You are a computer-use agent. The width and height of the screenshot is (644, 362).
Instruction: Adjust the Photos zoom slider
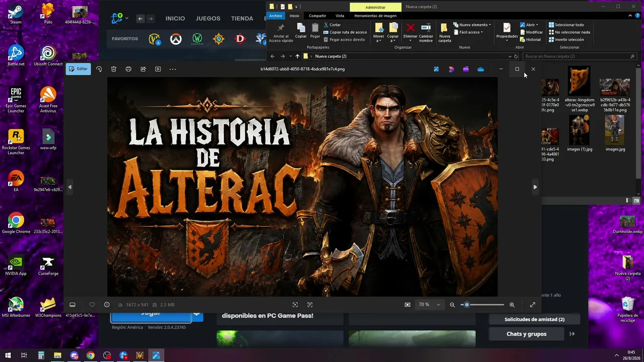pos(482,305)
